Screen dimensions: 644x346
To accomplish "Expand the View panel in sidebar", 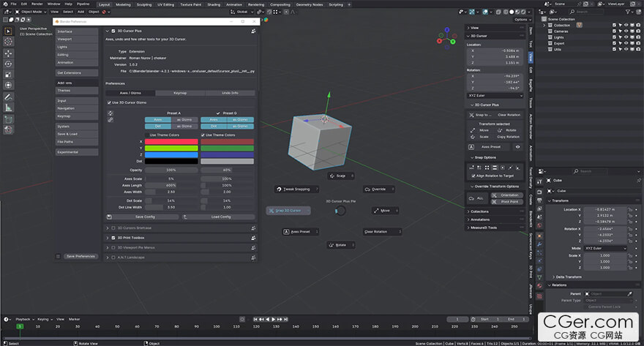I will [x=495, y=28].
